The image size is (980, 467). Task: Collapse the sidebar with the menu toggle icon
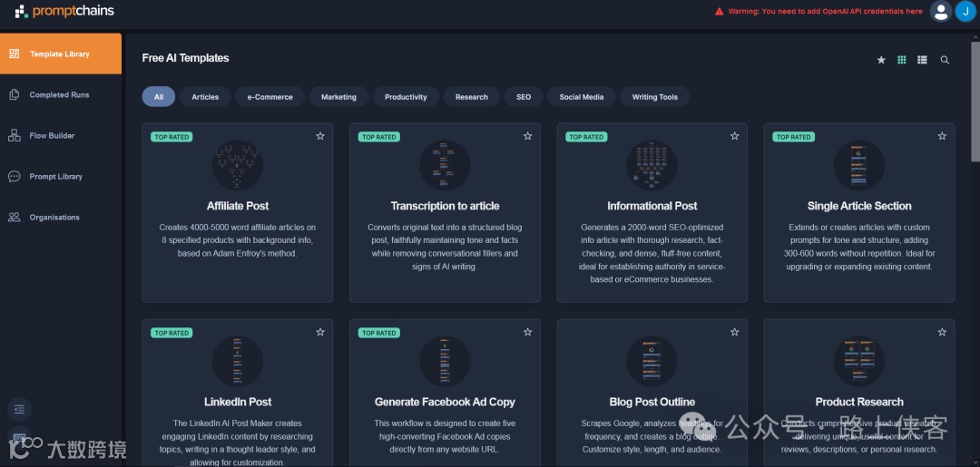19,410
